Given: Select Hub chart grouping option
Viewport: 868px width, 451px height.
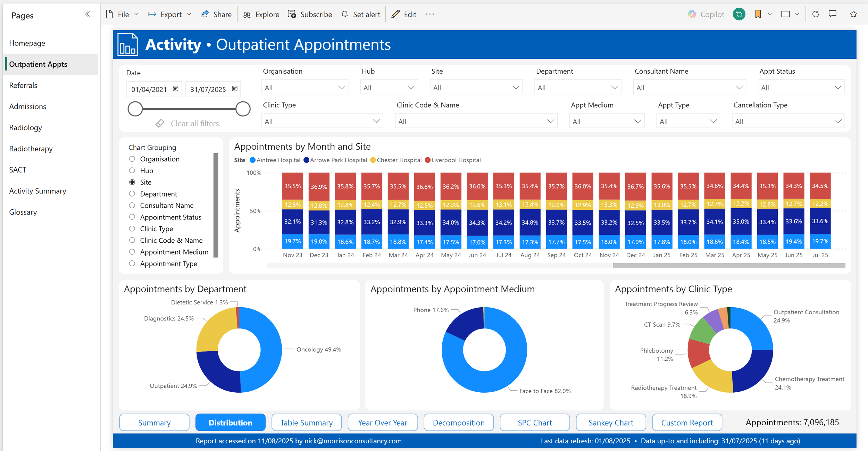Looking at the screenshot, I should 132,170.
